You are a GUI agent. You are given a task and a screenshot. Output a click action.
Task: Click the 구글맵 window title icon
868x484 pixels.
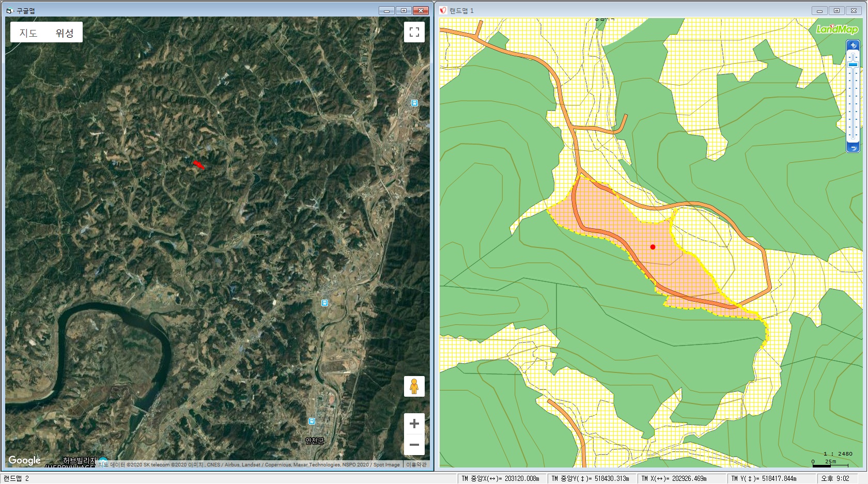click(9, 10)
